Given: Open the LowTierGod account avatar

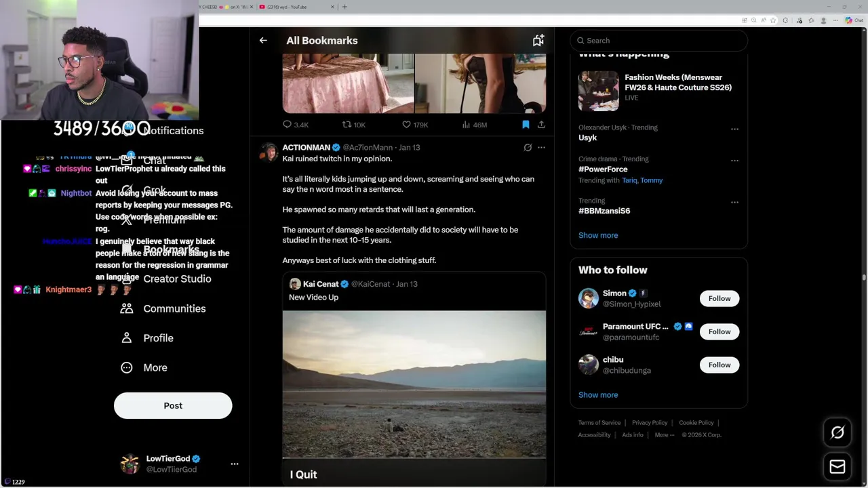Looking at the screenshot, I should click(x=130, y=464).
